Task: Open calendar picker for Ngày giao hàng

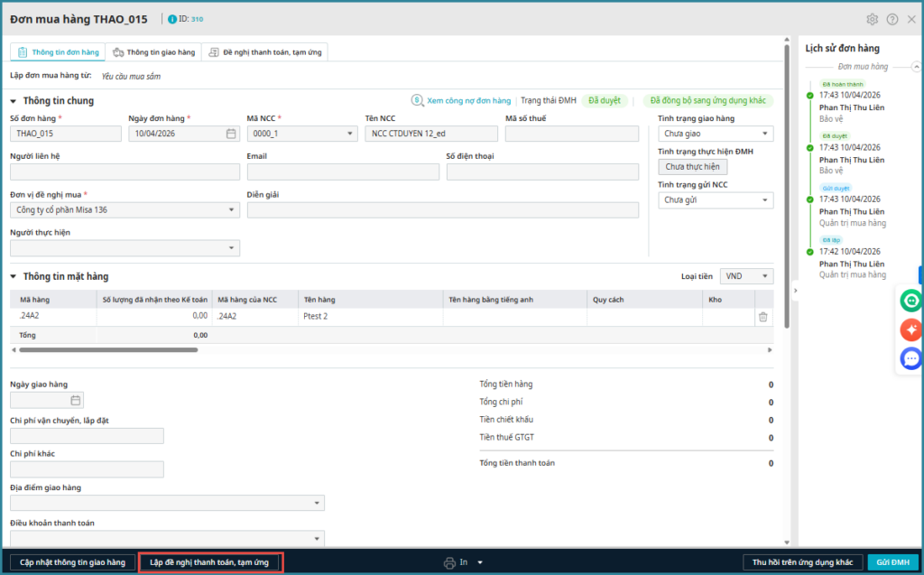Action: (76, 400)
